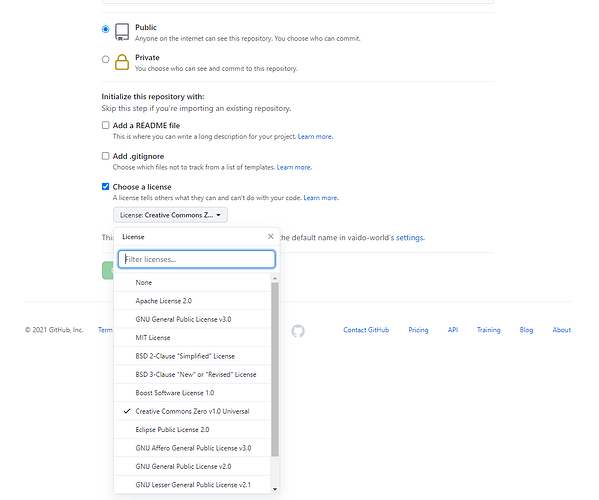This screenshot has height=500, width=599.
Task: Click the GitHub octocat logo in footer
Action: [298, 331]
